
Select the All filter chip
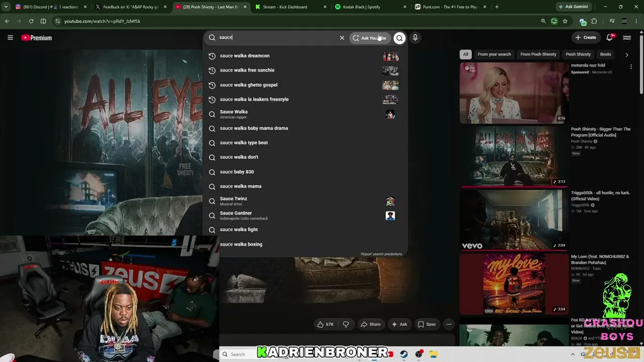point(465,54)
